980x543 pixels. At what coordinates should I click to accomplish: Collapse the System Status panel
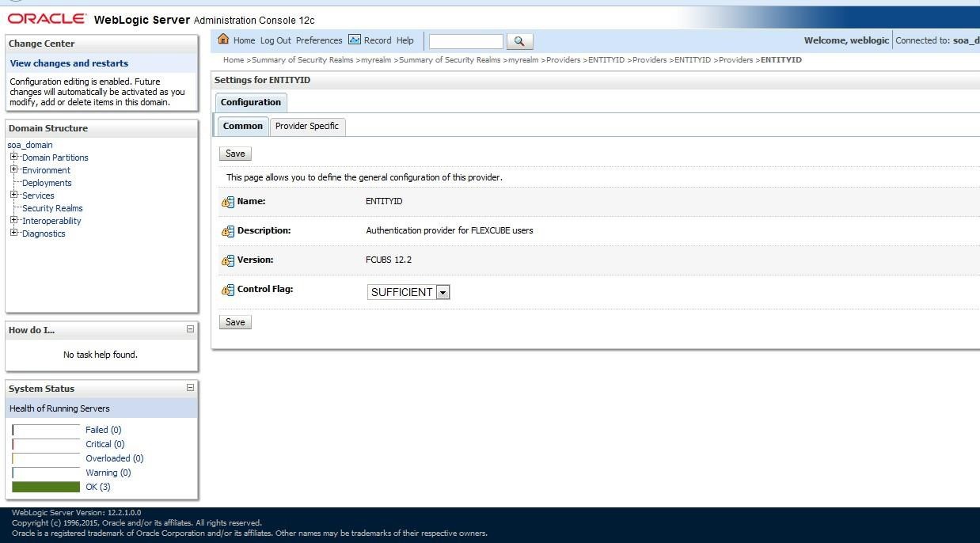[190, 388]
